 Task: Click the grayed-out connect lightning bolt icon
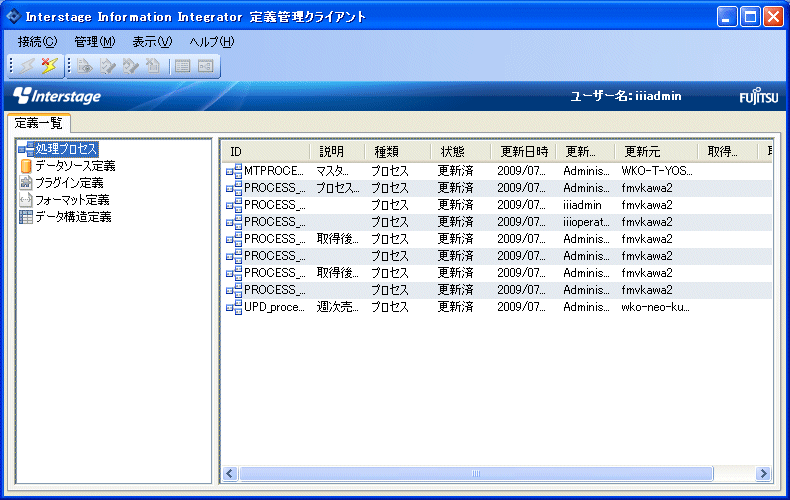click(27, 66)
